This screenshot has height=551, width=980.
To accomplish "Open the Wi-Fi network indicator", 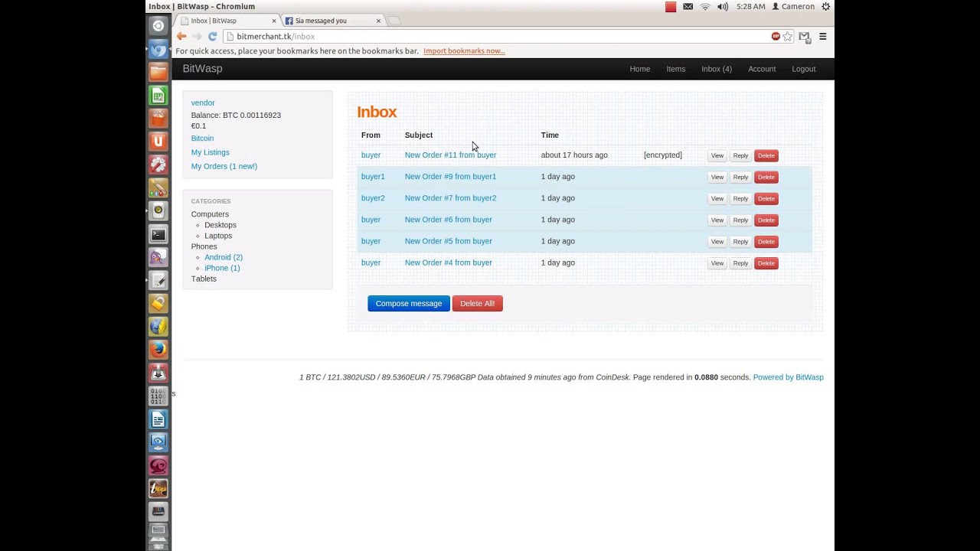I will (705, 7).
